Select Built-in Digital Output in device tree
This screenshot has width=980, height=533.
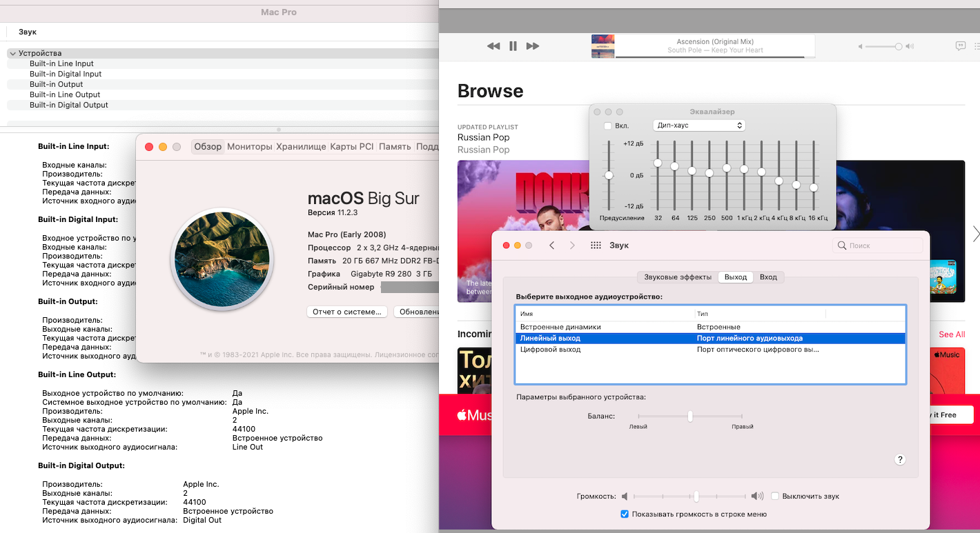click(x=69, y=105)
